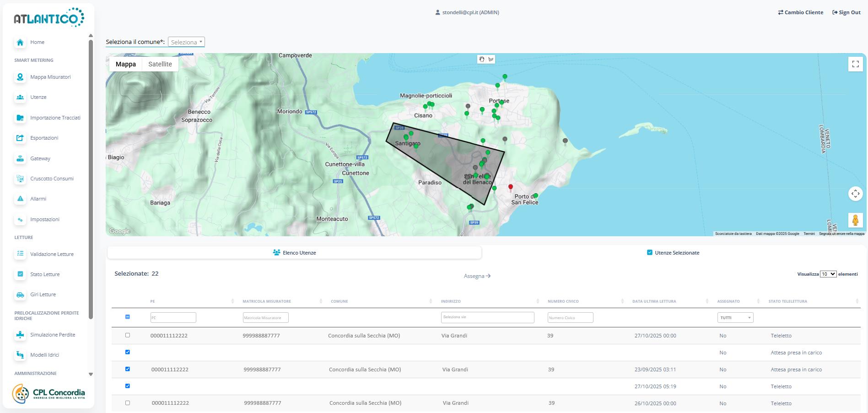Change the Visualizza elements count dropdown
Viewport: 868px width, 413px height.
pos(828,274)
